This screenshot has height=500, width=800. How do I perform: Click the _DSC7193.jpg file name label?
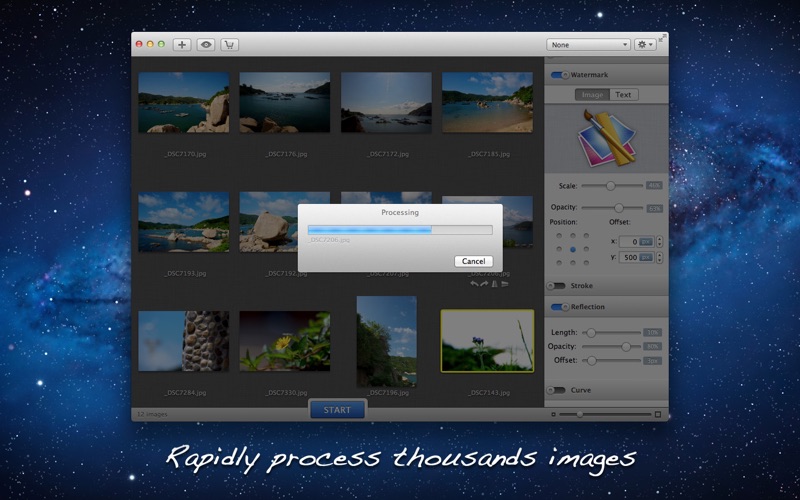coord(185,273)
